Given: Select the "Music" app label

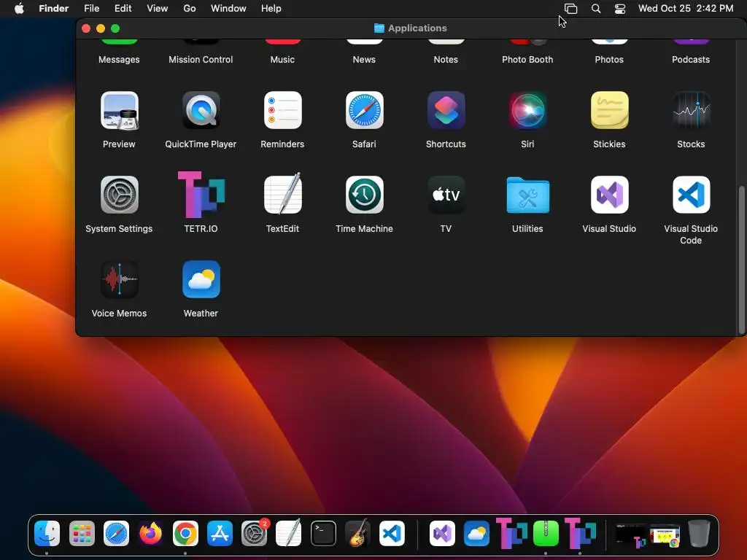Looking at the screenshot, I should click(x=282, y=60).
